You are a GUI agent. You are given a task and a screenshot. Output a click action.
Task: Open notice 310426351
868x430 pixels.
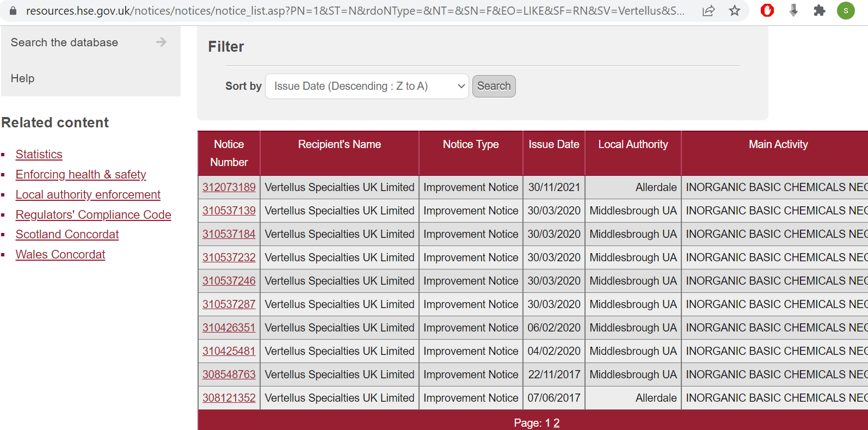click(229, 328)
